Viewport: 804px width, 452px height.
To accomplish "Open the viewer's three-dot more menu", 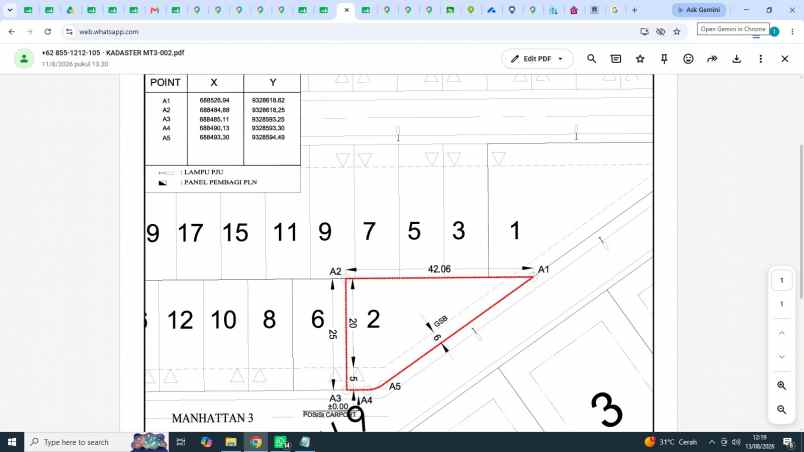I will pos(760,59).
